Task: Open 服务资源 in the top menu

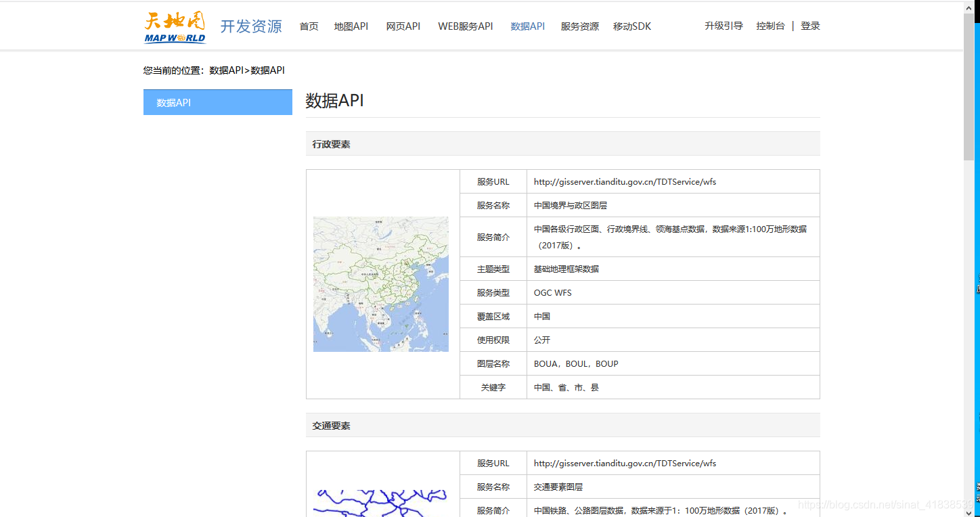Action: point(579,26)
